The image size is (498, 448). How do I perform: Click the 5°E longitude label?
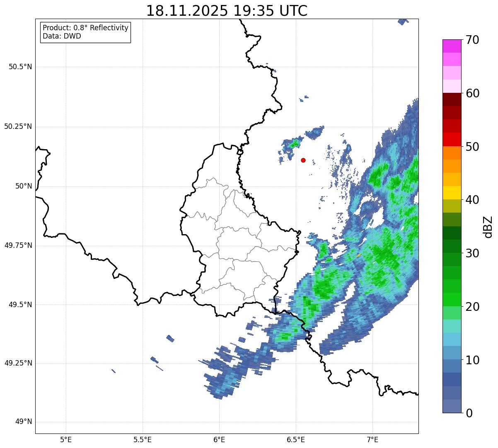tap(66, 439)
